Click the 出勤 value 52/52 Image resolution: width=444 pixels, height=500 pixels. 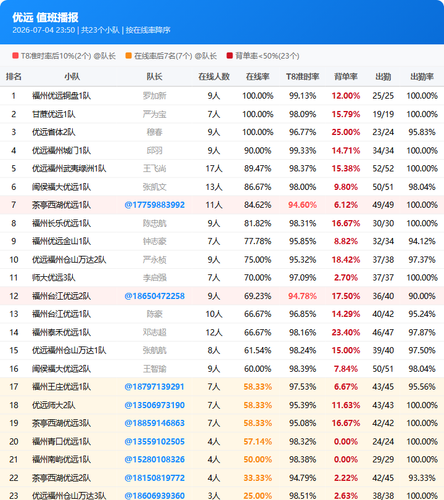[383, 169]
